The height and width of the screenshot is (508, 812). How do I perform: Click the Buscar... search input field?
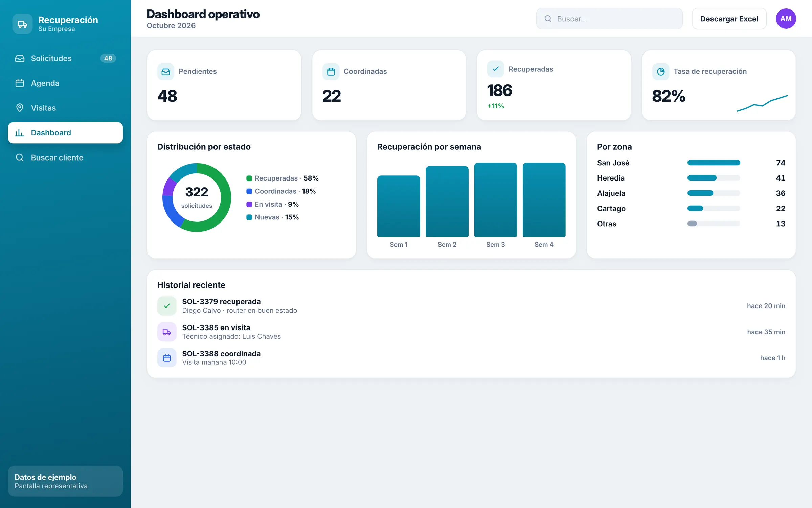609,19
